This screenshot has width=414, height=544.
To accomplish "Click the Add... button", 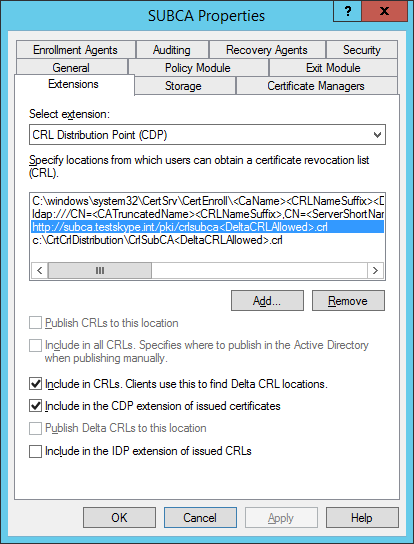I will click(x=267, y=301).
